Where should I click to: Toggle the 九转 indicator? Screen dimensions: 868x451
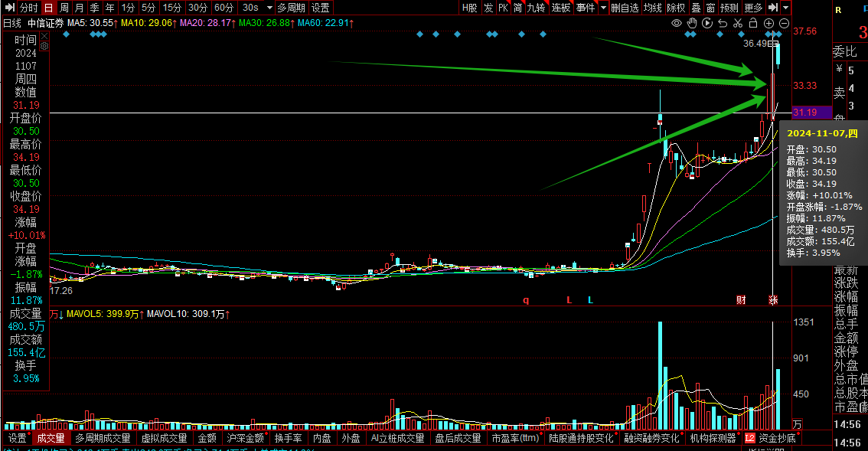point(536,8)
